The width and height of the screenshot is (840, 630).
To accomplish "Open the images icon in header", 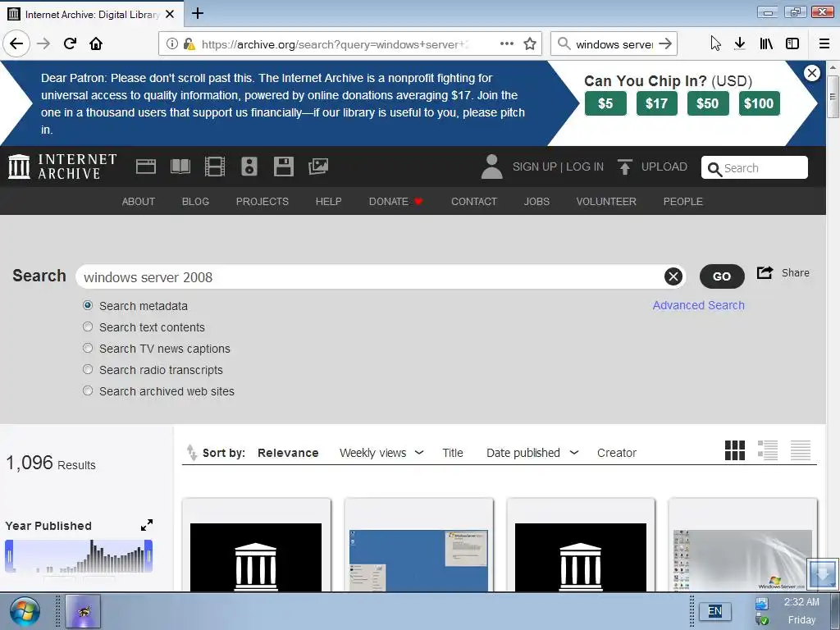I will tap(318, 167).
